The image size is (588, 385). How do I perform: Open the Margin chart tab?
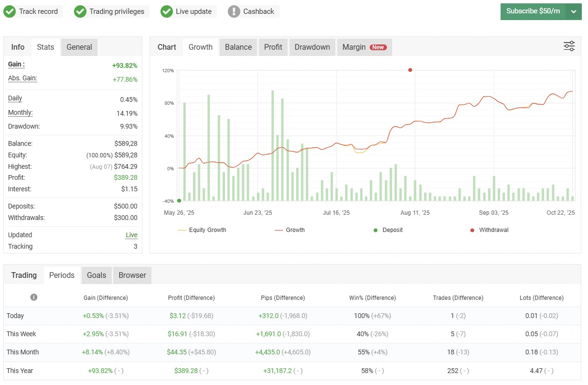(x=364, y=47)
